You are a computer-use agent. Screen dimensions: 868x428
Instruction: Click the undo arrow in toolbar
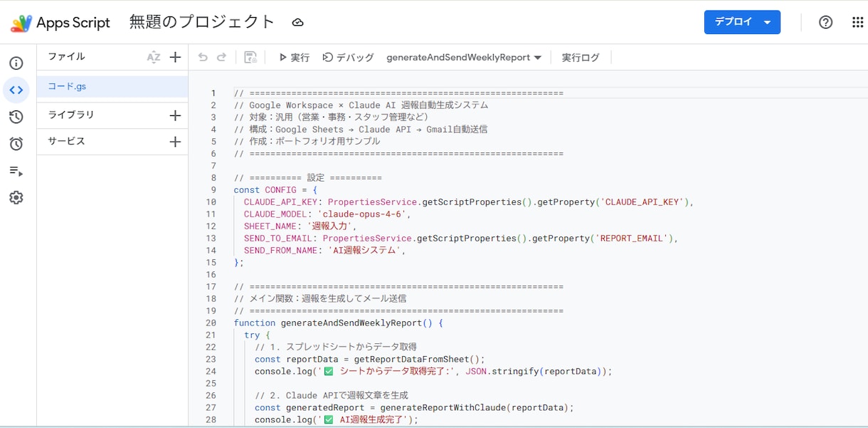coord(203,58)
